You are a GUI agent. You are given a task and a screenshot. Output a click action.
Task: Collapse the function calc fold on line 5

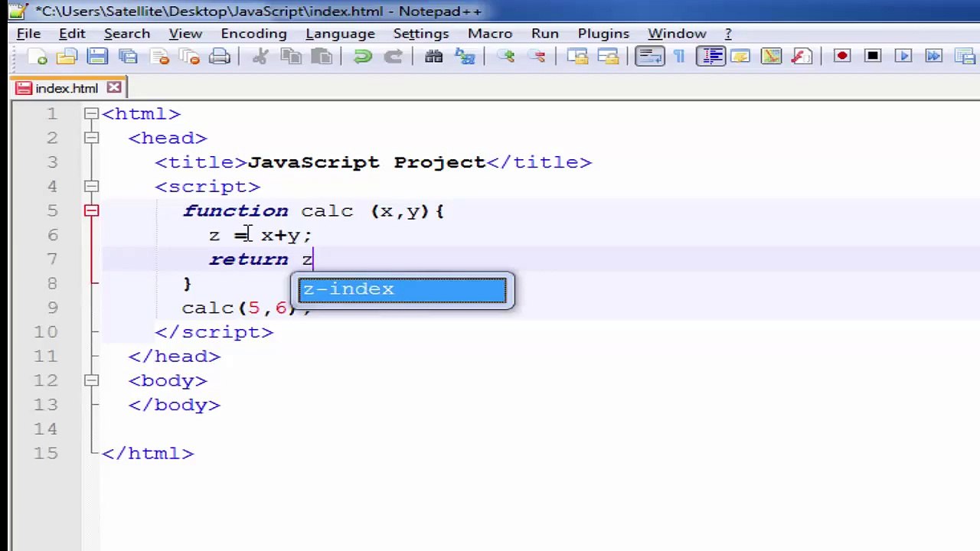tap(91, 211)
